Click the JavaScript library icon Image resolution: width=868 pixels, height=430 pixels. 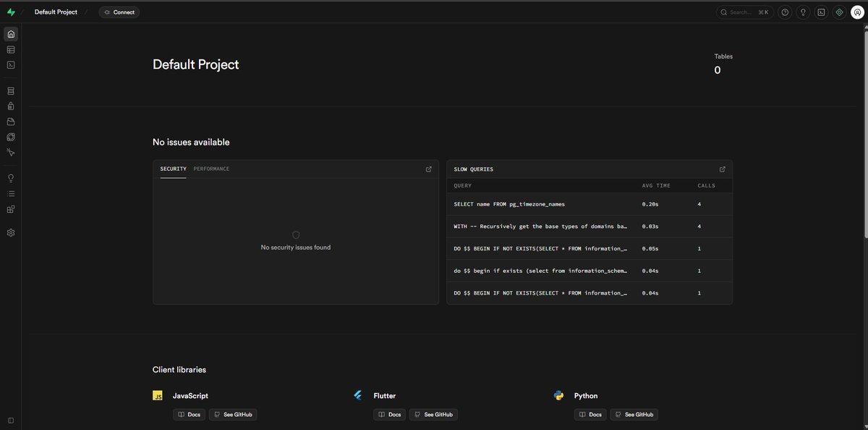point(158,396)
